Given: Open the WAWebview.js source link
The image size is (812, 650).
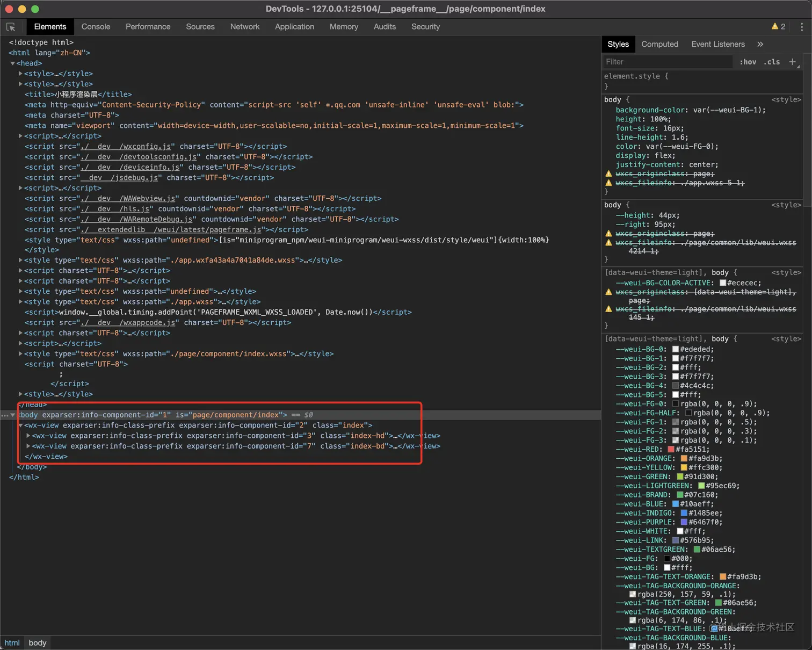Looking at the screenshot, I should pyautogui.click(x=128, y=198).
